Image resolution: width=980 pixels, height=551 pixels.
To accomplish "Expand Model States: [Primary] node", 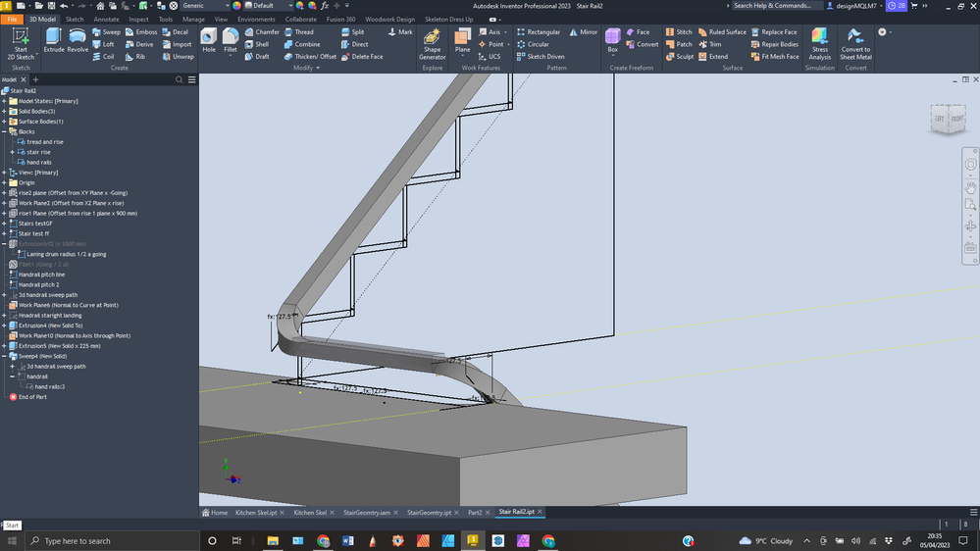I will [x=4, y=101].
